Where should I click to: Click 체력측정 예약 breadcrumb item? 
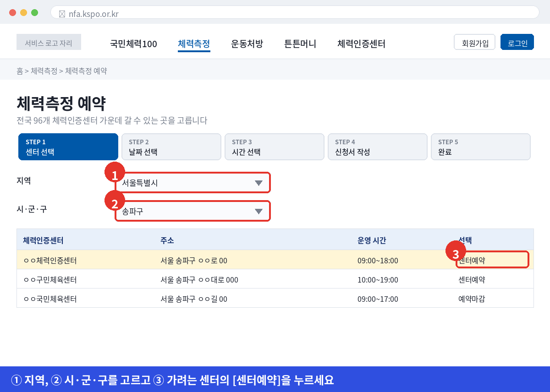click(x=86, y=71)
